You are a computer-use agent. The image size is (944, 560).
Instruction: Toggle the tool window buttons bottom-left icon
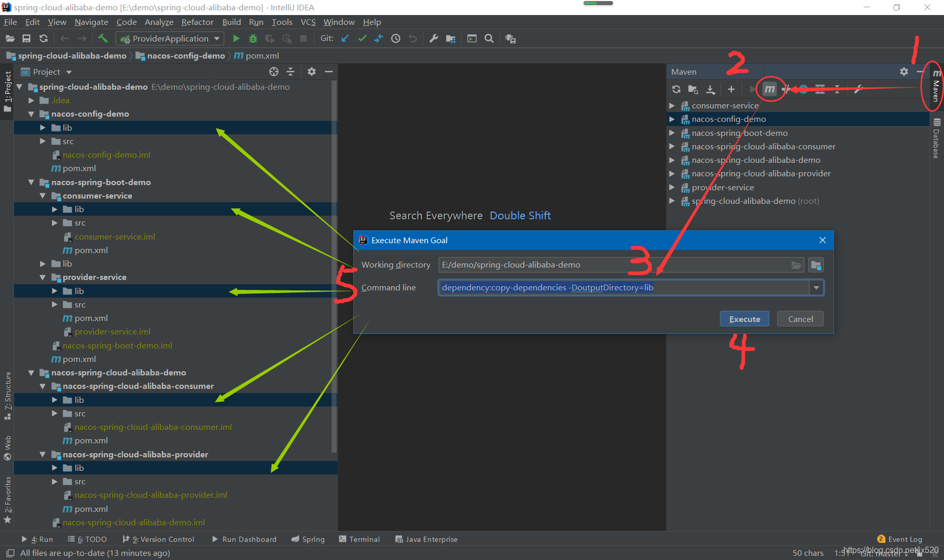coord(10,553)
